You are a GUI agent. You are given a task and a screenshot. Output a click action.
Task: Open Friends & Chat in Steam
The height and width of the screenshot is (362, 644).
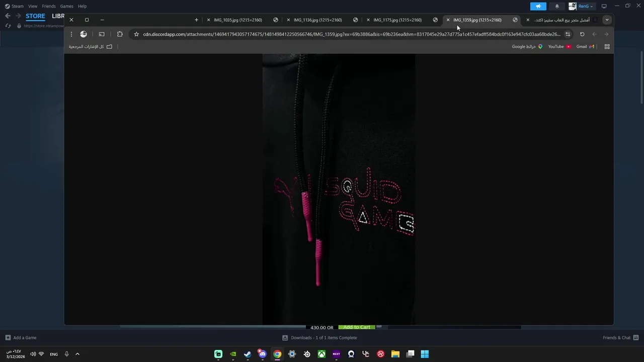pyautogui.click(x=620, y=338)
